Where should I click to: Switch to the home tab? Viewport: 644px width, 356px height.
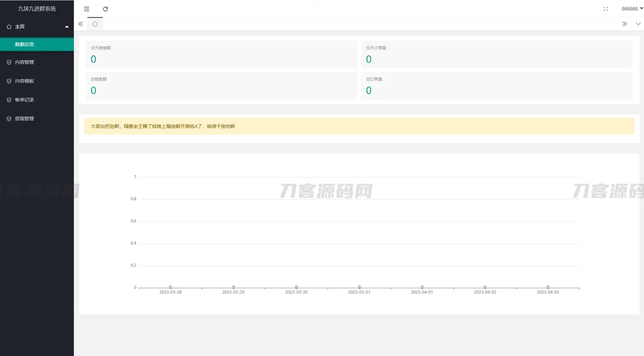coord(95,24)
